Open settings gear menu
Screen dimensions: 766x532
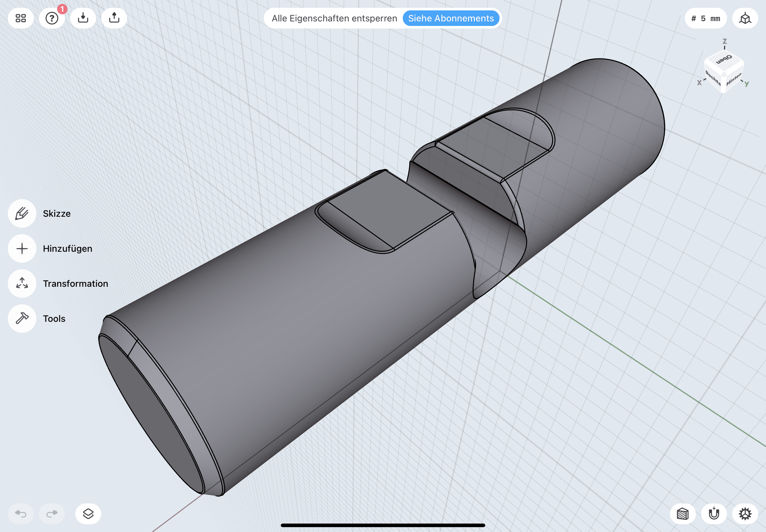745,514
